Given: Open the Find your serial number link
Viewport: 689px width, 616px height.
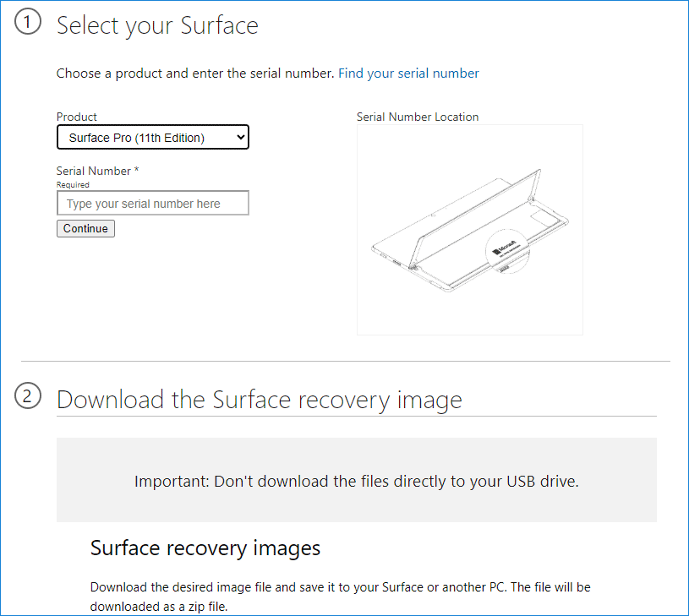Looking at the screenshot, I should pos(408,73).
